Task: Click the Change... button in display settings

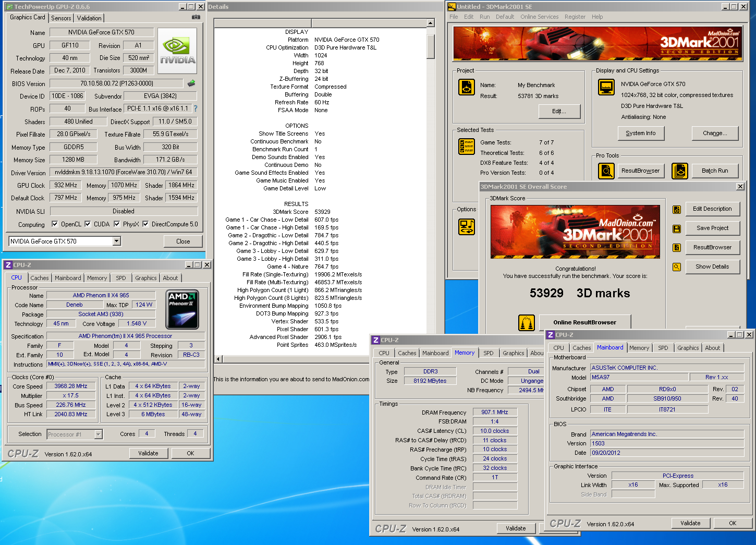Action: (x=715, y=134)
